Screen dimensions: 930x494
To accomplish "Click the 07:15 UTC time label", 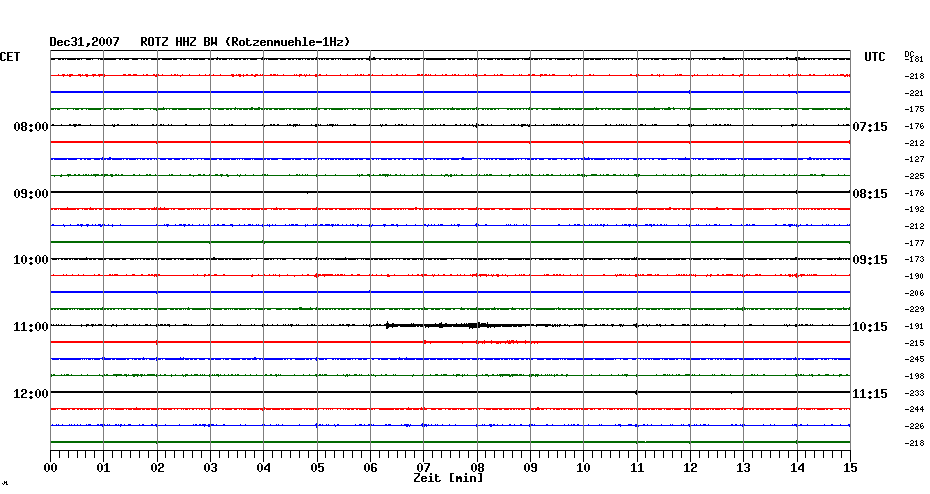I will (x=870, y=126).
